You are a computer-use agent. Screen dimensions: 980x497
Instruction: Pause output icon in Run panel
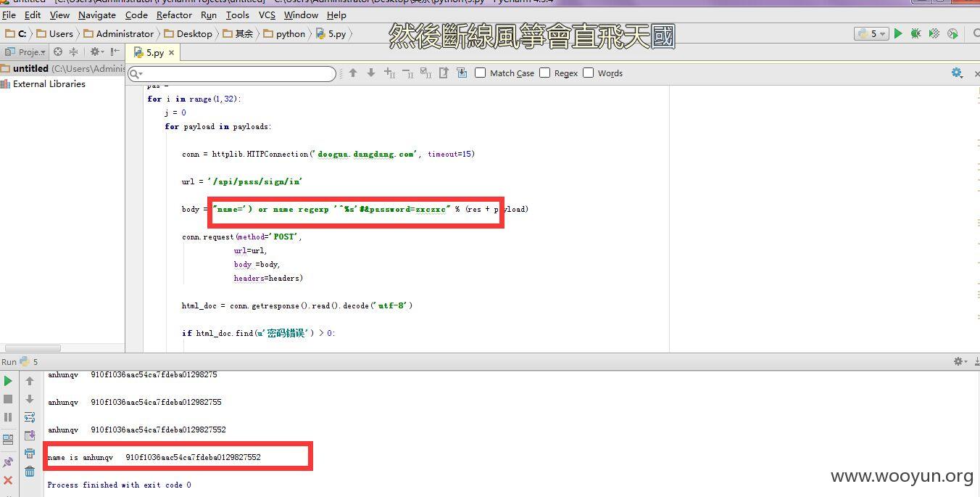click(8, 417)
